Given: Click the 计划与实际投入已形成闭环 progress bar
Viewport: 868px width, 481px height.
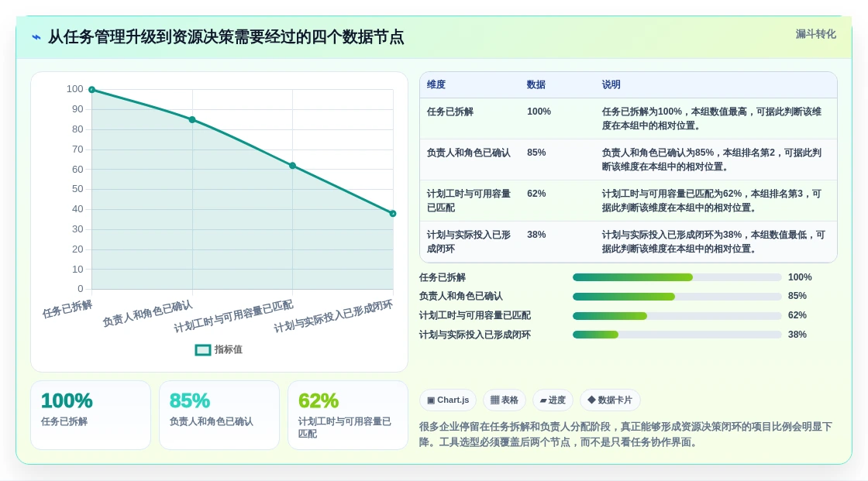Looking at the screenshot, I should pyautogui.click(x=677, y=335).
